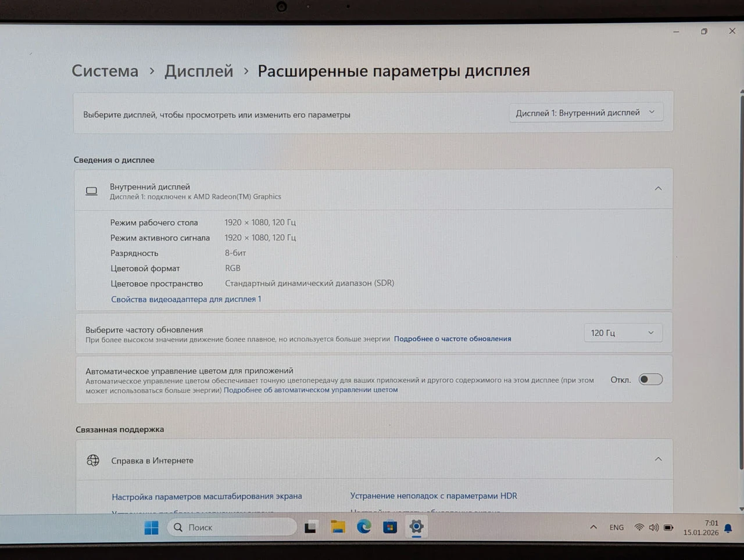Open Свойства видеоадаптера для дисплея 1 link
This screenshot has width=744, height=560.
point(186,299)
